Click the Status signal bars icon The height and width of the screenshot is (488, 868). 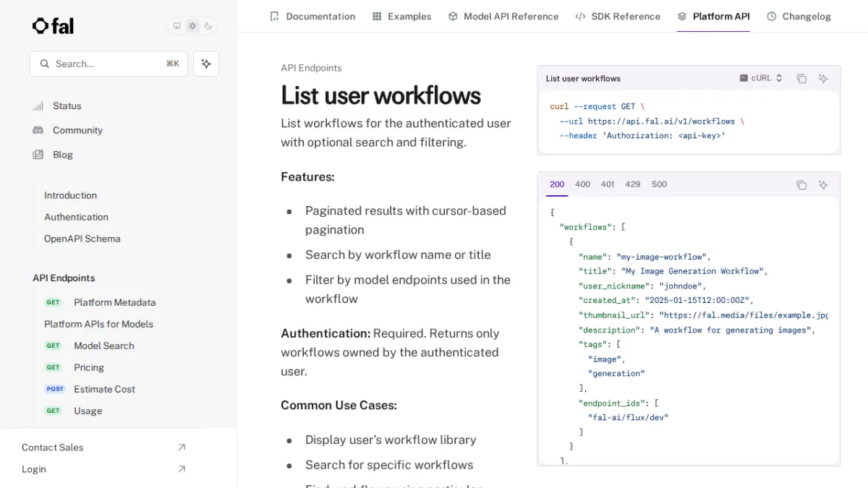[x=38, y=106]
